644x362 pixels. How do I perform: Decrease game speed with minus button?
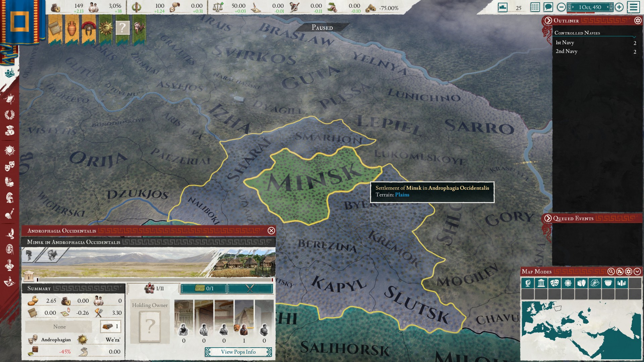click(x=561, y=7)
